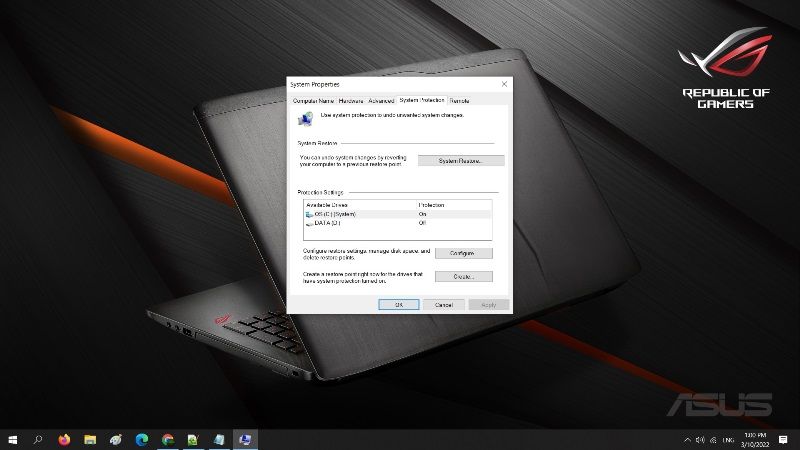Image resolution: width=800 pixels, height=450 pixels.
Task: Switch to the Advanced tab
Action: (381, 101)
